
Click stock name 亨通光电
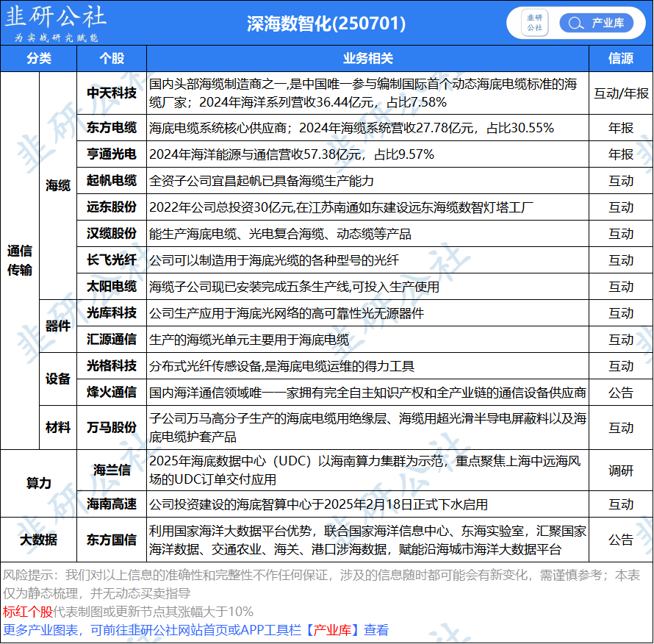click(112, 154)
